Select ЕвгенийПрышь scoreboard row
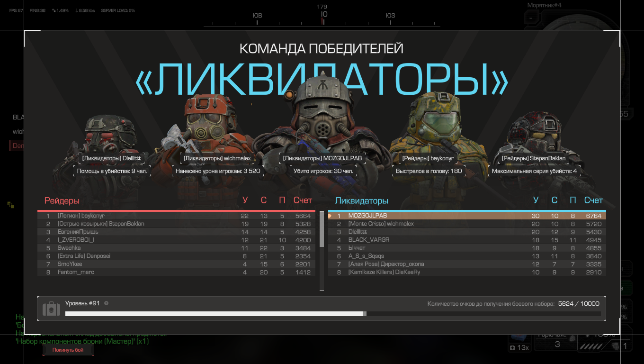644x364 pixels. [176, 232]
